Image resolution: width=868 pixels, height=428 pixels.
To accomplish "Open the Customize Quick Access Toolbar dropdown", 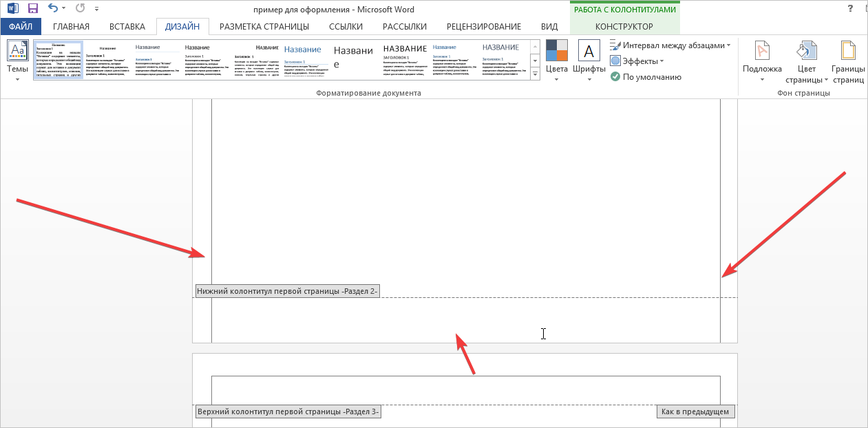I will point(96,10).
